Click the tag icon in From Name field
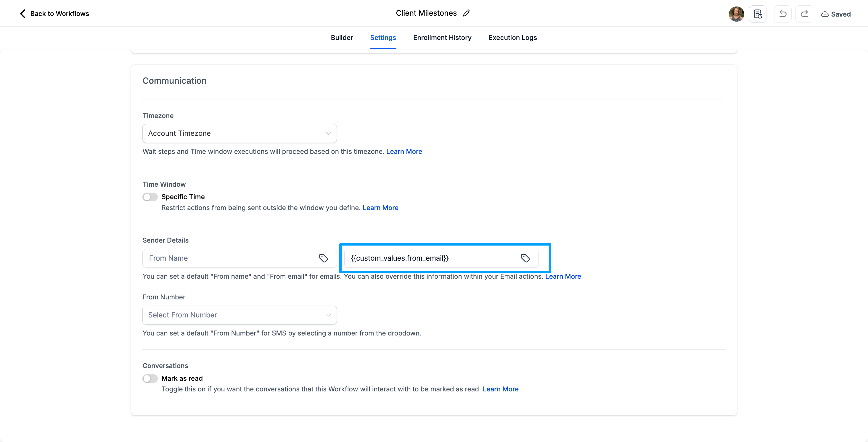The image size is (868, 442). click(323, 258)
